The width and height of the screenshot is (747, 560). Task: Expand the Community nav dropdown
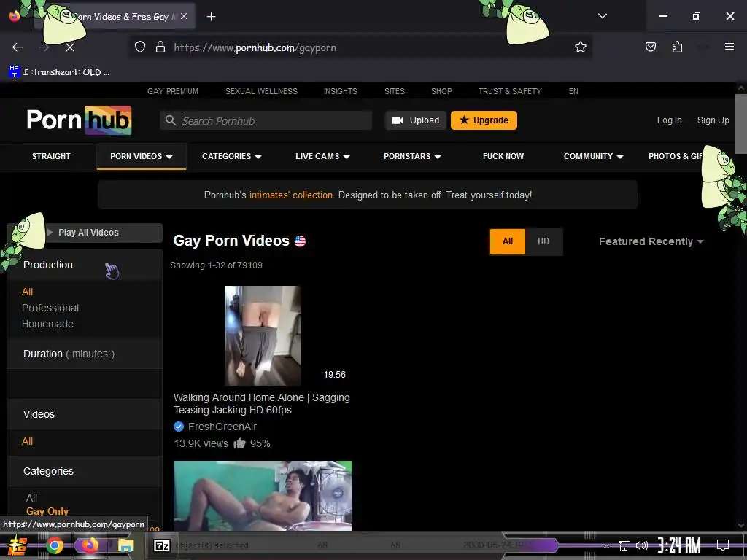click(593, 156)
